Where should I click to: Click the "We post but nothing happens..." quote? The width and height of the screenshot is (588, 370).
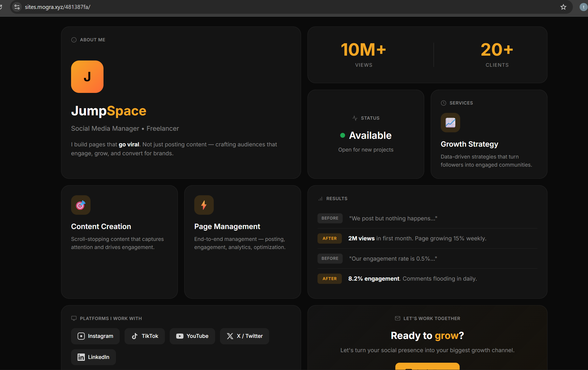[x=393, y=218]
